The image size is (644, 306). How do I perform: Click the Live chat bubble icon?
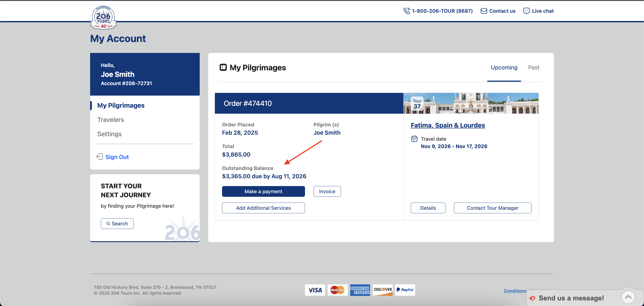[x=526, y=11]
